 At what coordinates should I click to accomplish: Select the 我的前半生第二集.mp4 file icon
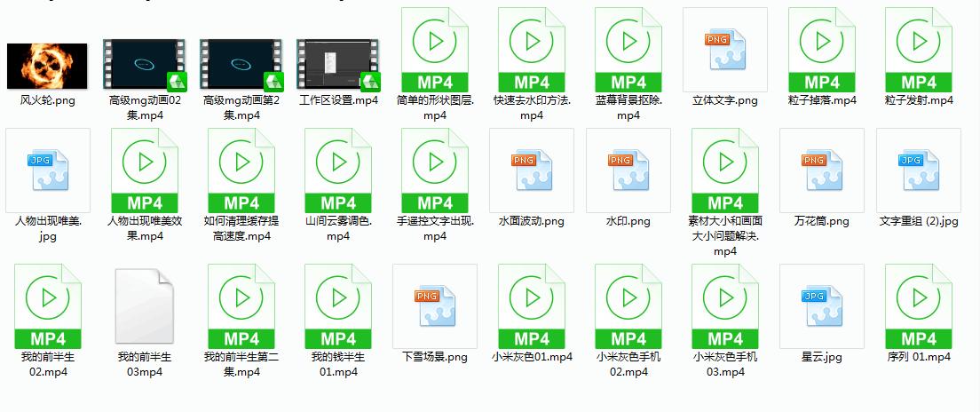click(x=241, y=305)
